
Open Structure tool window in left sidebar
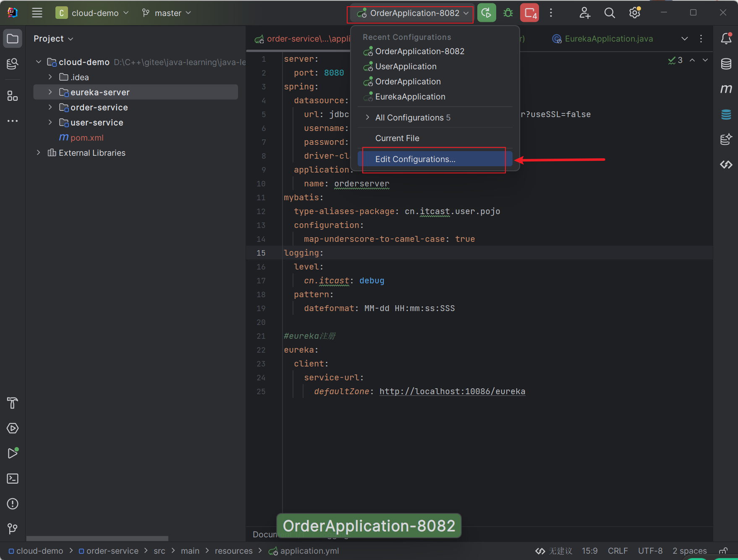coord(13,96)
